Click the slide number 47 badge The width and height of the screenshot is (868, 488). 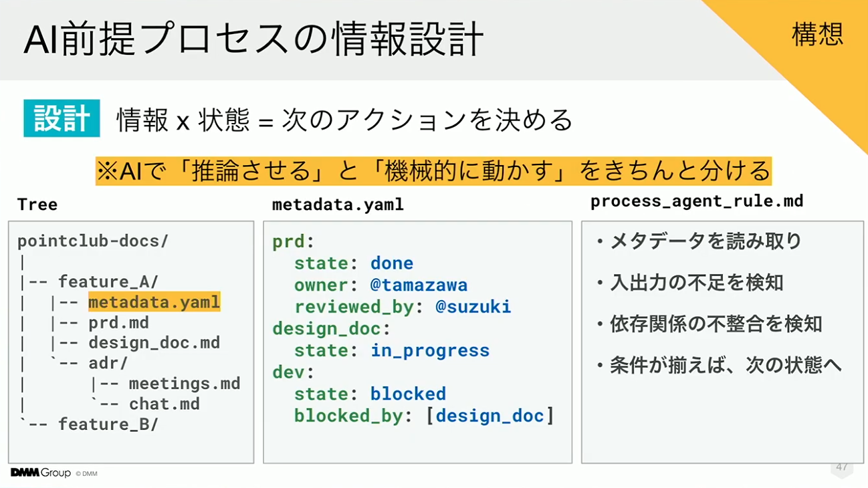[842, 467]
